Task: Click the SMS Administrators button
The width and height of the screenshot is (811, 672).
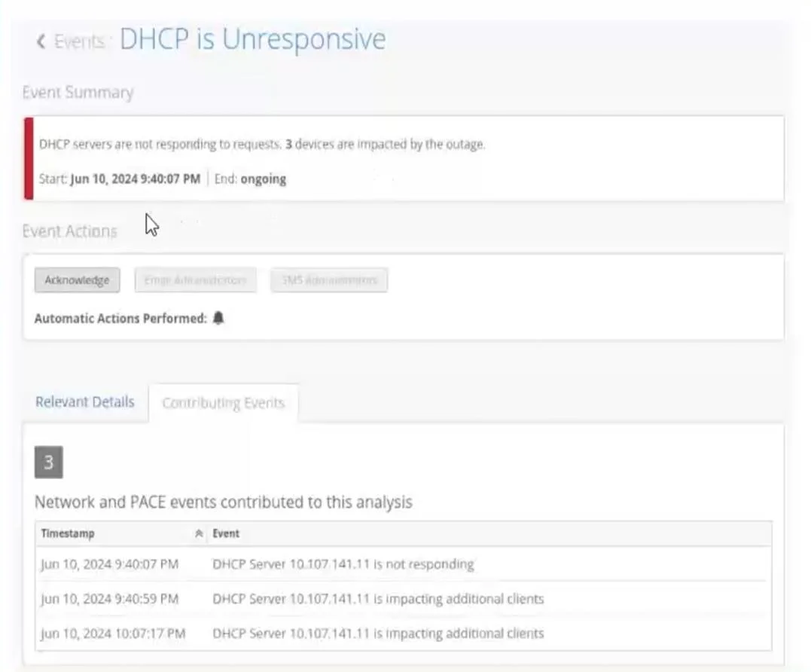Action: coord(329,279)
